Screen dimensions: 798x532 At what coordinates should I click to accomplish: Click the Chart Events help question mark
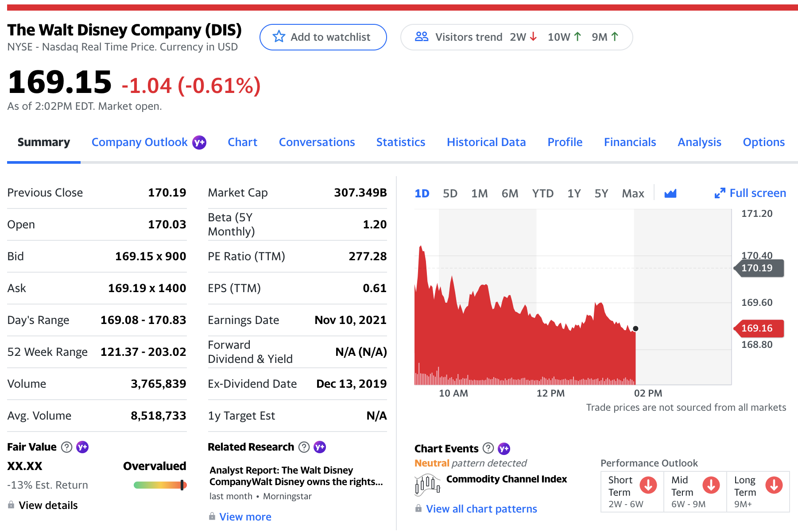pos(488,448)
